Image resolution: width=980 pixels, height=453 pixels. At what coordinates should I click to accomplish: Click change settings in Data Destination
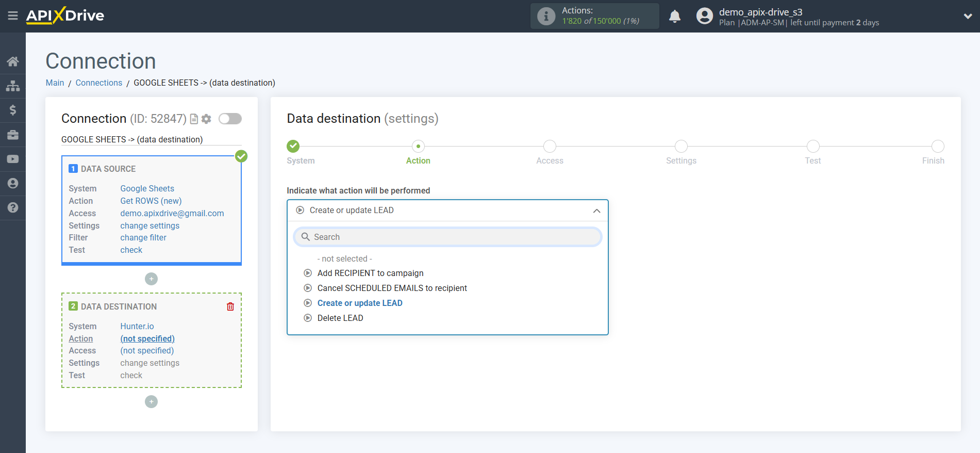click(150, 363)
